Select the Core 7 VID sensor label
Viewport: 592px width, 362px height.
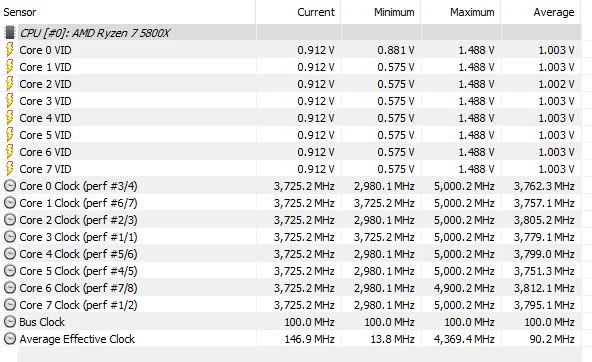coord(45,169)
